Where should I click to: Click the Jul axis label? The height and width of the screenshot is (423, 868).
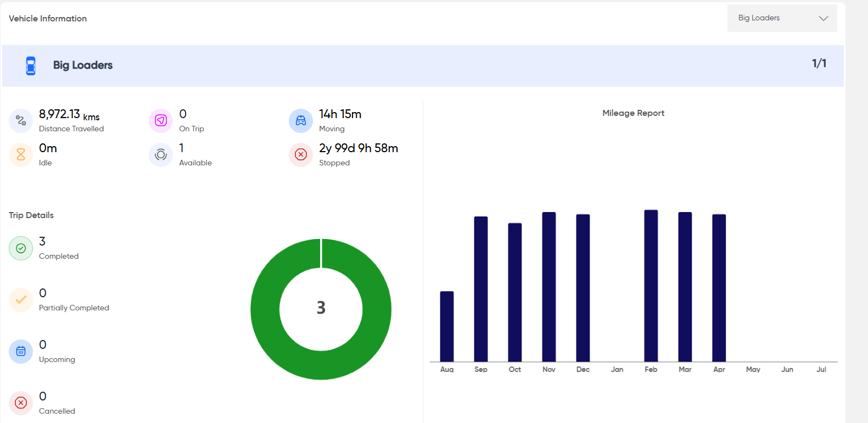point(821,370)
